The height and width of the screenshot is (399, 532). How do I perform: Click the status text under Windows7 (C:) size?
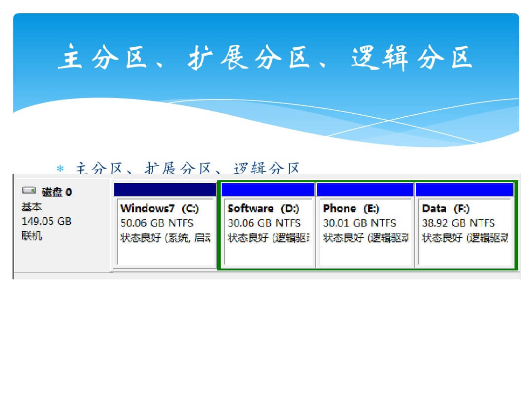(x=165, y=238)
